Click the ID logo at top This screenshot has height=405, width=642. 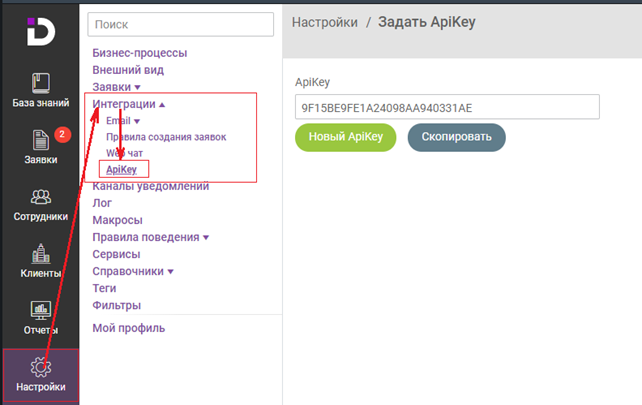(x=41, y=32)
